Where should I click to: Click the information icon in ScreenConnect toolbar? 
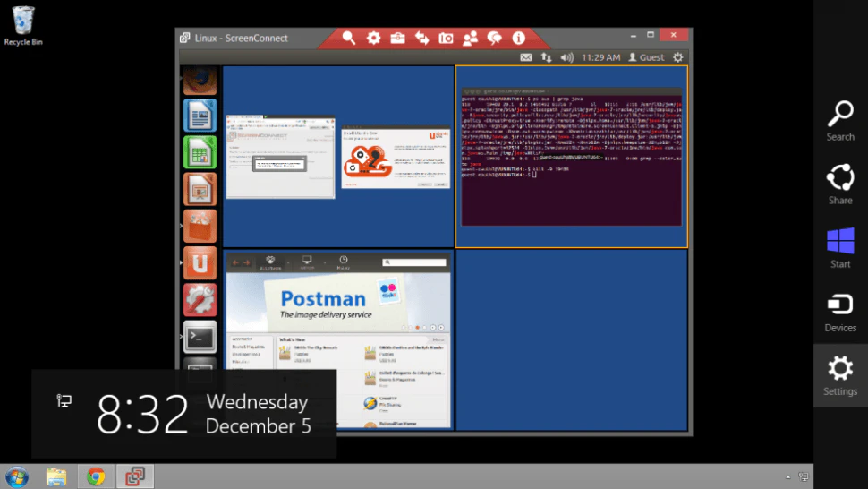point(518,38)
